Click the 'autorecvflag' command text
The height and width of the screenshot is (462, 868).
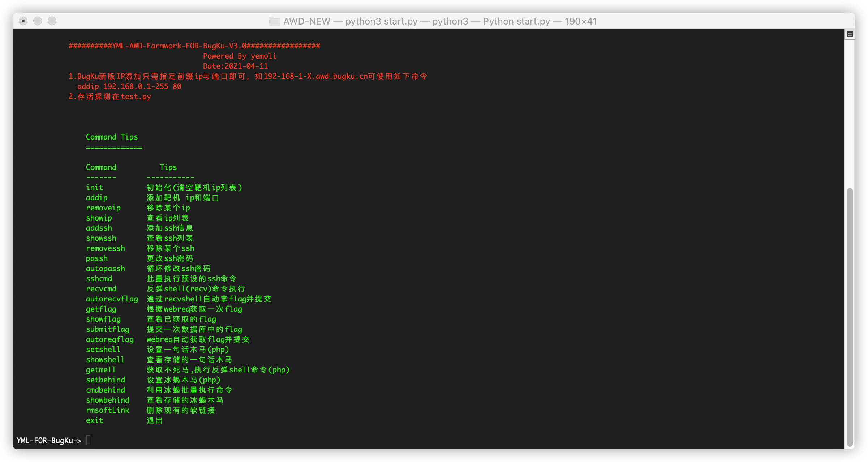[112, 299]
